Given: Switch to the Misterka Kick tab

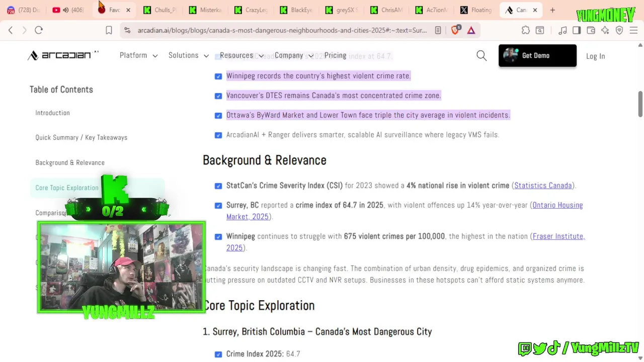Looking at the screenshot, I should point(206,10).
